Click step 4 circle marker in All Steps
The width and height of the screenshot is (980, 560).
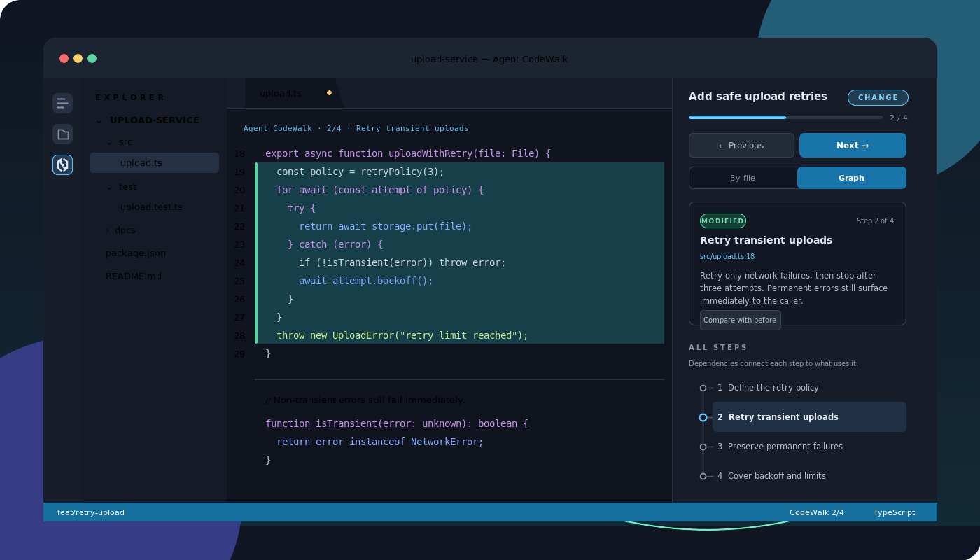(703, 476)
